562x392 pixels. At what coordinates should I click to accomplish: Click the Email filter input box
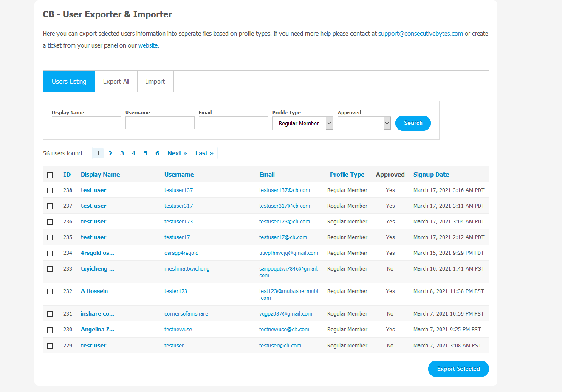(x=233, y=123)
